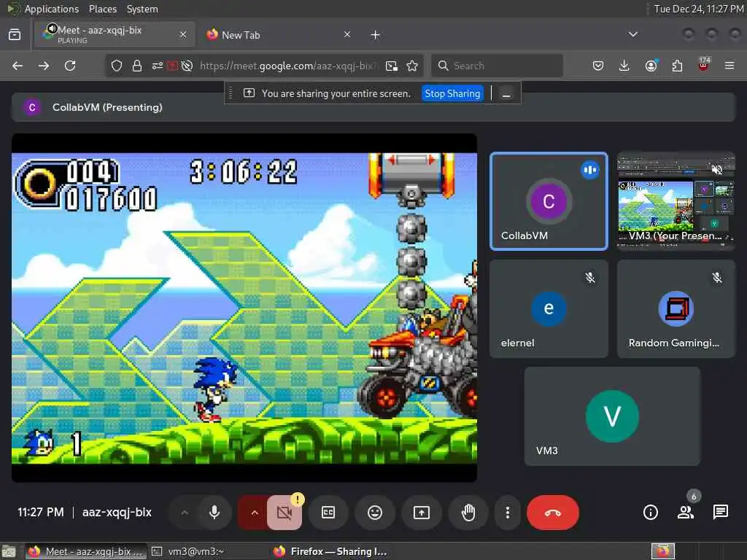The width and height of the screenshot is (747, 560).
Task: Open the chat with everyone panel
Action: (x=720, y=513)
